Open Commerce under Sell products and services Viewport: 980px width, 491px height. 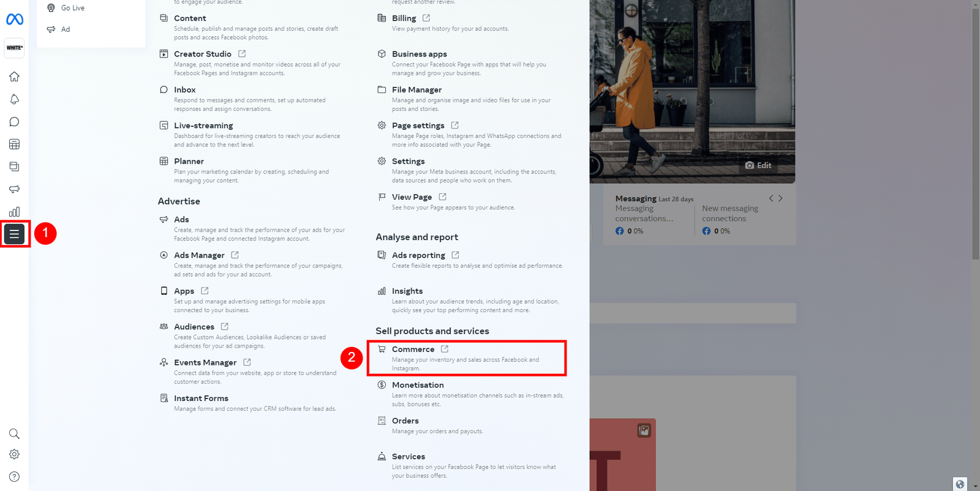click(x=413, y=349)
